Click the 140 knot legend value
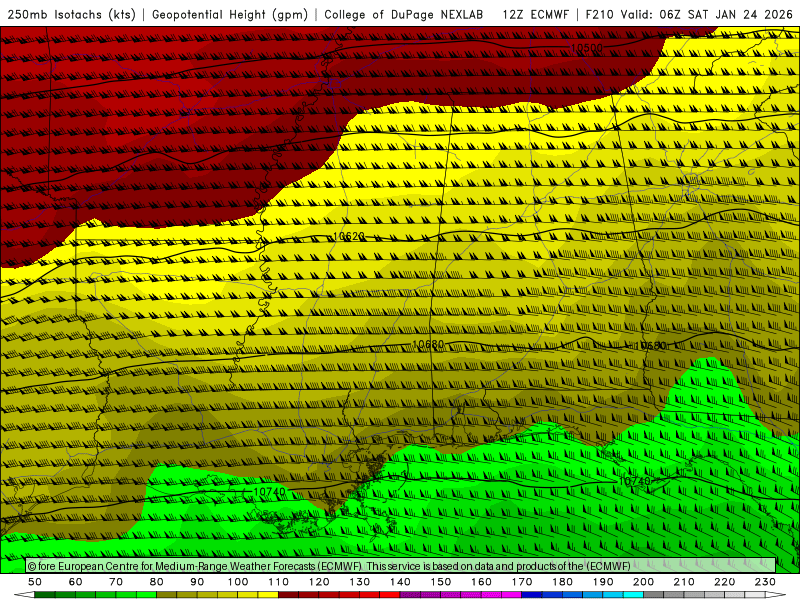The width and height of the screenshot is (800, 600). pyautogui.click(x=400, y=582)
